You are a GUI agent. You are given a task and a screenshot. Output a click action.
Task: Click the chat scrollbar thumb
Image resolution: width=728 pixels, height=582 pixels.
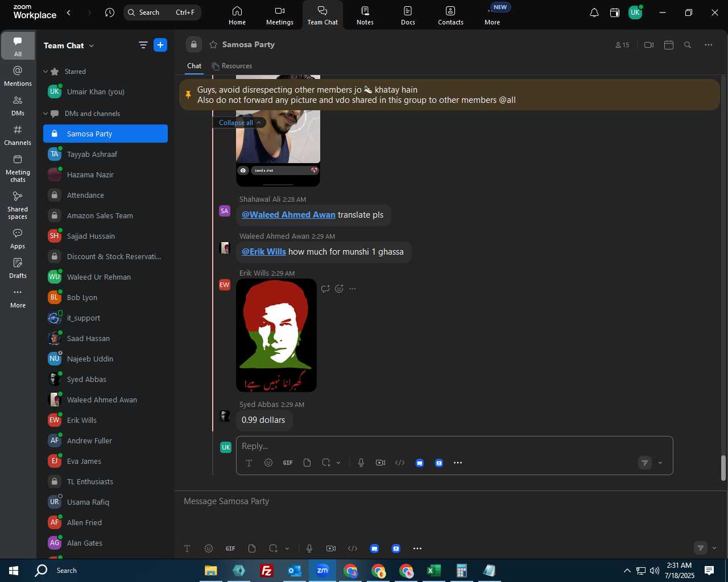coord(723,468)
